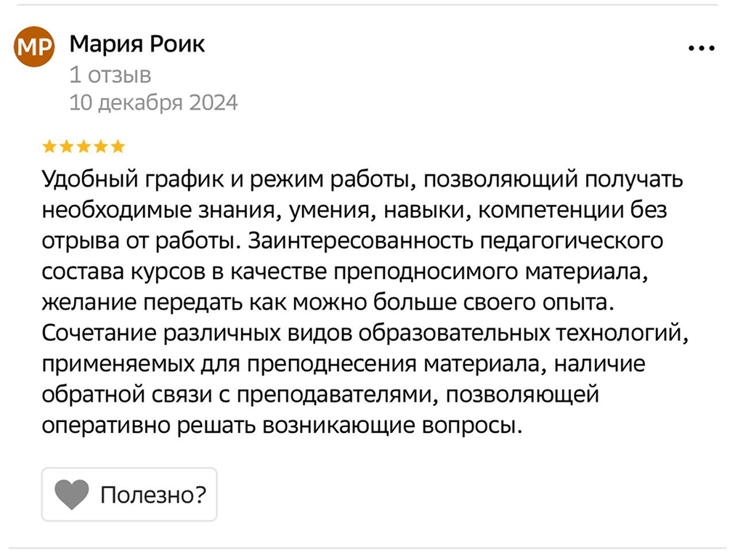This screenshot has height=560, width=735.
Task: Select the fourth rating star
Action: 101,147
